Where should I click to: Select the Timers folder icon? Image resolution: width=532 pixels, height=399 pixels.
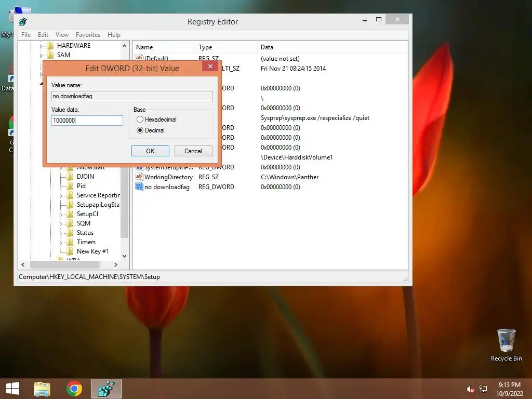tap(70, 242)
